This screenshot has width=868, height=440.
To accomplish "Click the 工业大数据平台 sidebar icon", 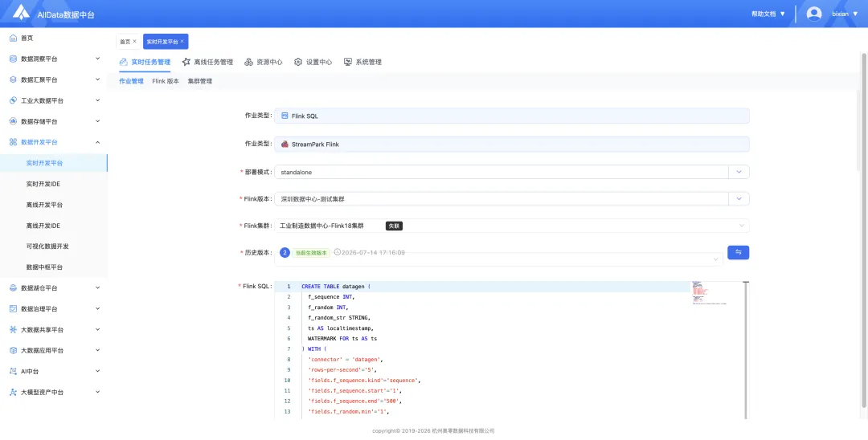I will point(14,100).
